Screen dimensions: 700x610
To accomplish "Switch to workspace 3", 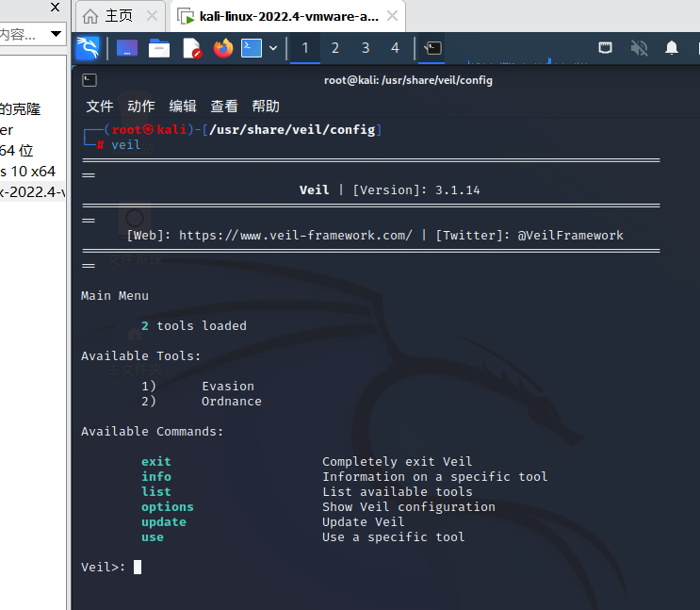I will coord(366,48).
